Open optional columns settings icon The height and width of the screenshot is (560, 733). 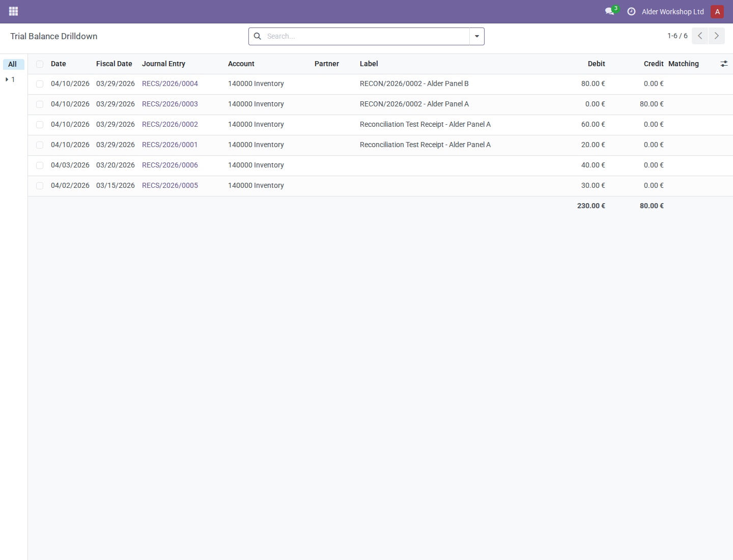point(724,64)
